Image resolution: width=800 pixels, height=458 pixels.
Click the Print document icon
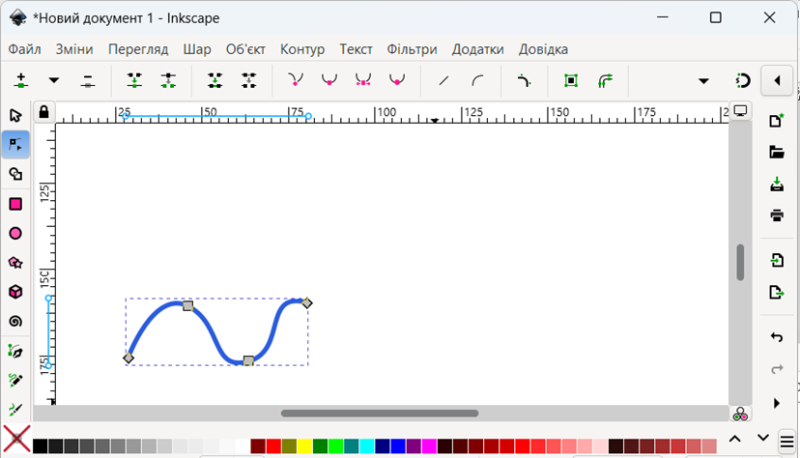point(776,215)
